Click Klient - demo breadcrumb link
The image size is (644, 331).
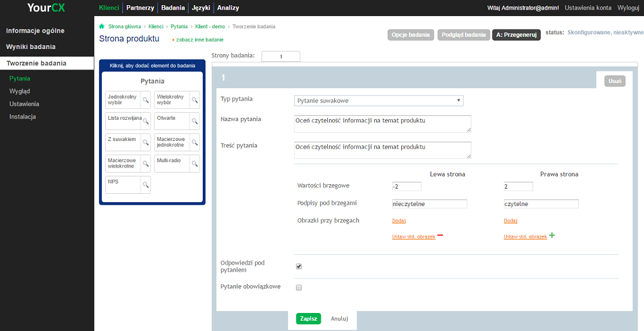tap(210, 26)
